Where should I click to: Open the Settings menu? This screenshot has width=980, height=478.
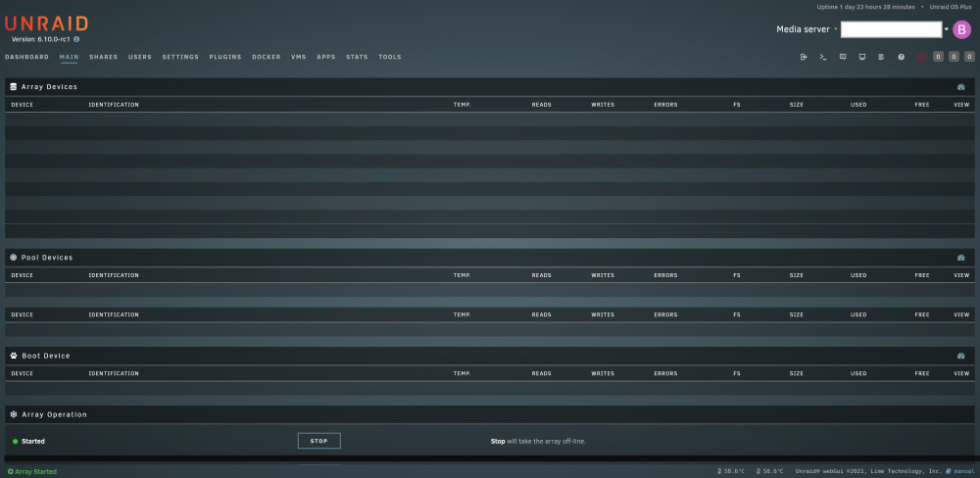pos(180,57)
